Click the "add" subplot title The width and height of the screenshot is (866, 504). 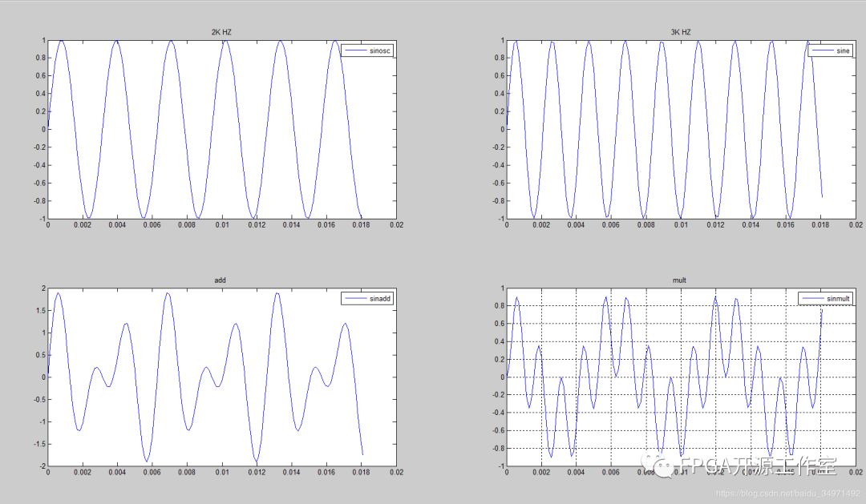[x=221, y=280]
